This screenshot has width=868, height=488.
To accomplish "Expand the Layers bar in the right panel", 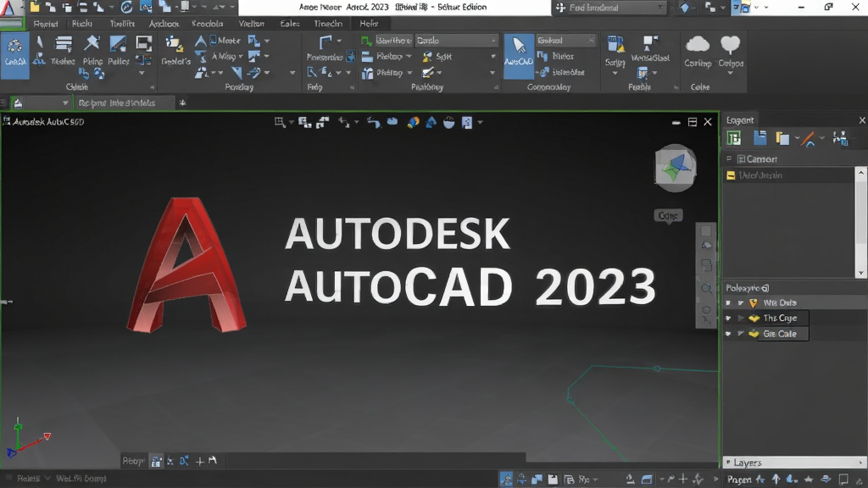I will pyautogui.click(x=794, y=463).
